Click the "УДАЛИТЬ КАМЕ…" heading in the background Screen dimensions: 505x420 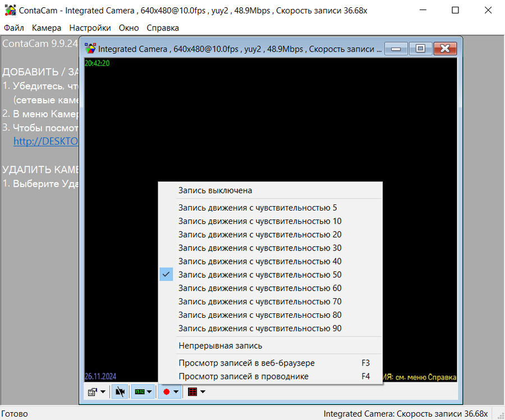coord(40,170)
